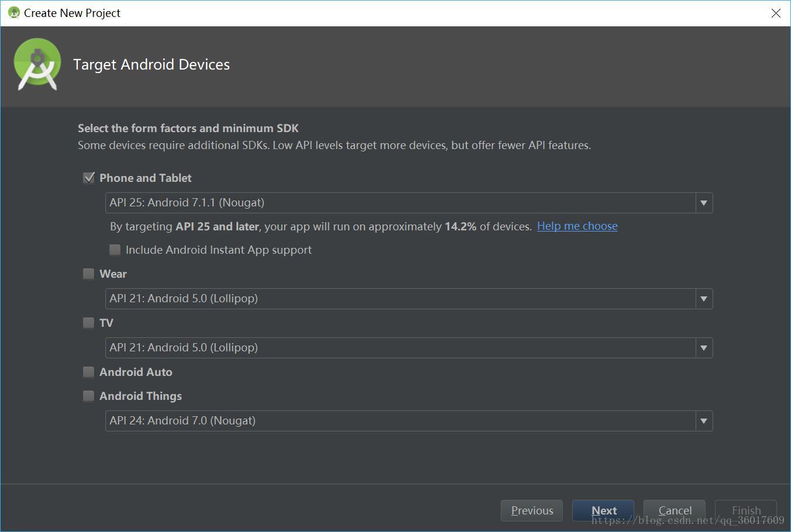Click the Finish button
This screenshot has height=532, width=791.
tap(745, 510)
